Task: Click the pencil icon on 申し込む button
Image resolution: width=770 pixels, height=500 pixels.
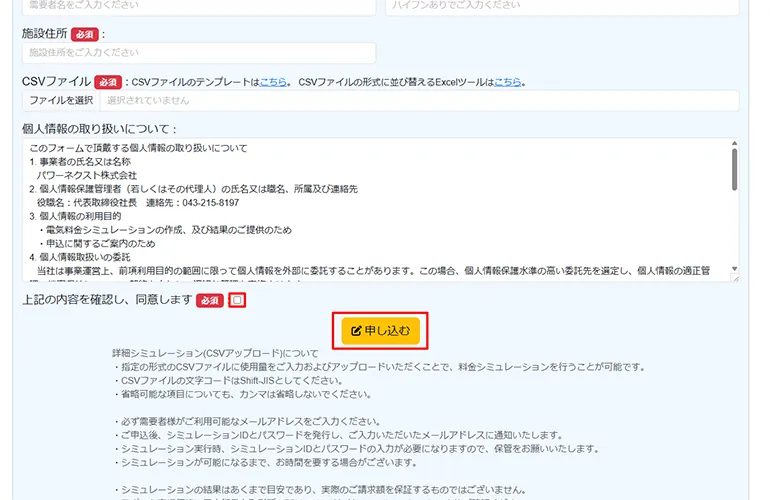Action: point(356,330)
